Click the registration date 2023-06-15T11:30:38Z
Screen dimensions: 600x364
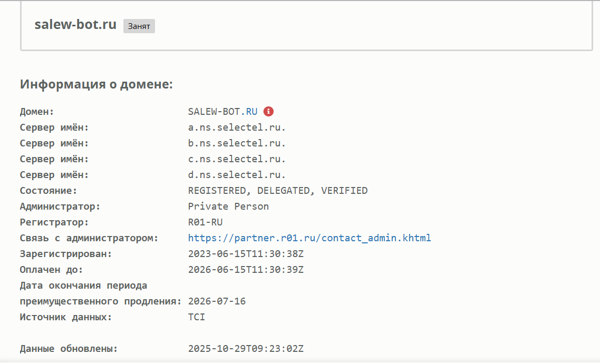[x=246, y=254]
